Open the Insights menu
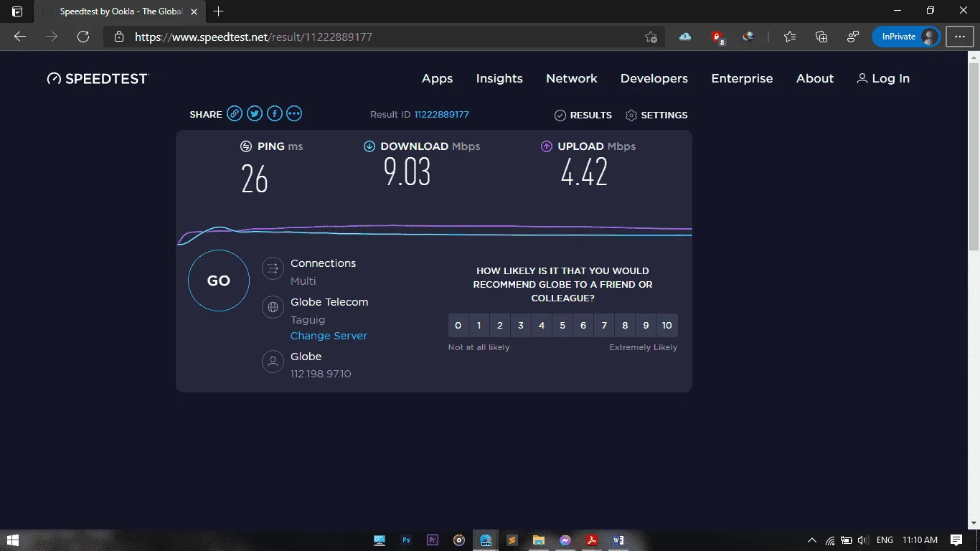The image size is (980, 551). pos(499,79)
